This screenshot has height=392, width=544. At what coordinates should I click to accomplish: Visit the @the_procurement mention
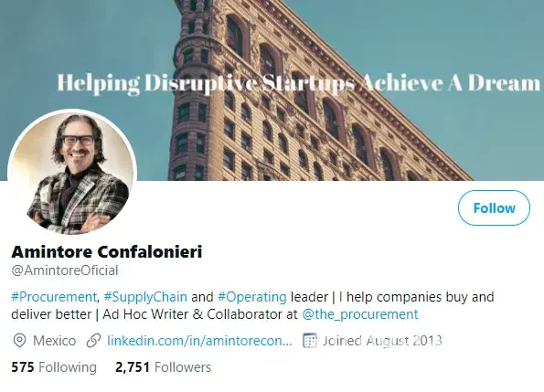pyautogui.click(x=360, y=314)
